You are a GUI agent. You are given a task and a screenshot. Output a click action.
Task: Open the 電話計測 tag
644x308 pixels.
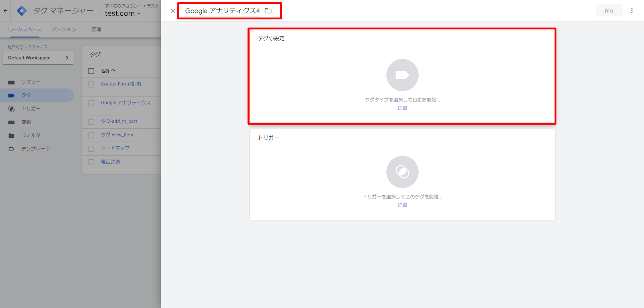click(110, 162)
